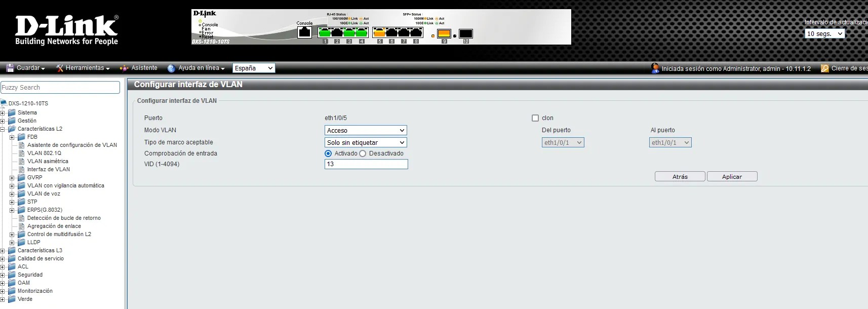Expand the GVRP tree node
This screenshot has width=868, height=309.
12,178
